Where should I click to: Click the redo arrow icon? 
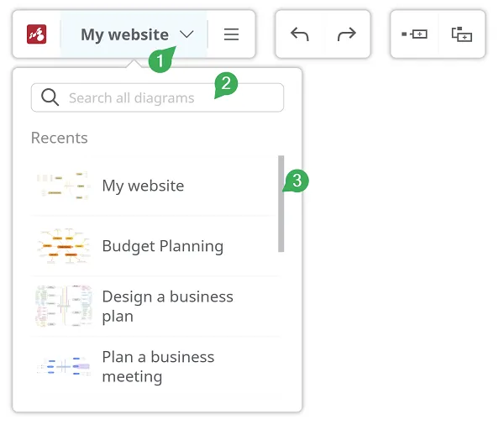(346, 34)
